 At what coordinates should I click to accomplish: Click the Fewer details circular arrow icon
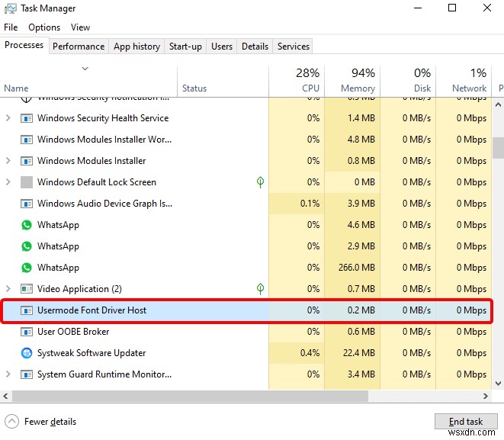click(12, 422)
